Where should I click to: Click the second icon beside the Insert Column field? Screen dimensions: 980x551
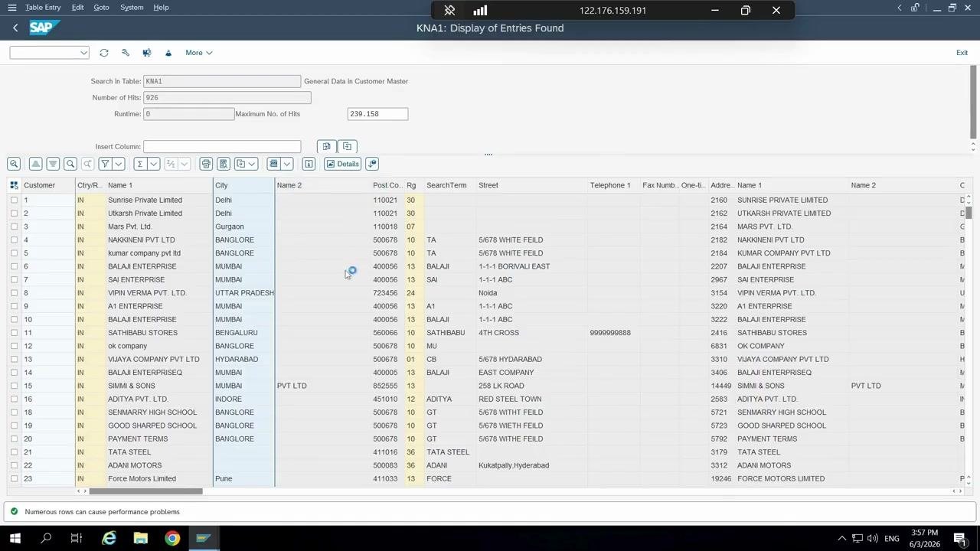(x=347, y=146)
